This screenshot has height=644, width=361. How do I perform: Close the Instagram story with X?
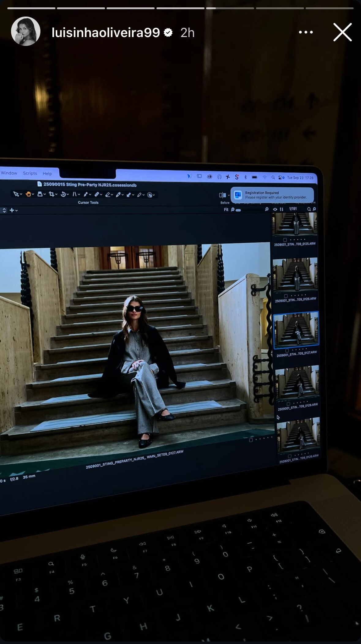(342, 32)
